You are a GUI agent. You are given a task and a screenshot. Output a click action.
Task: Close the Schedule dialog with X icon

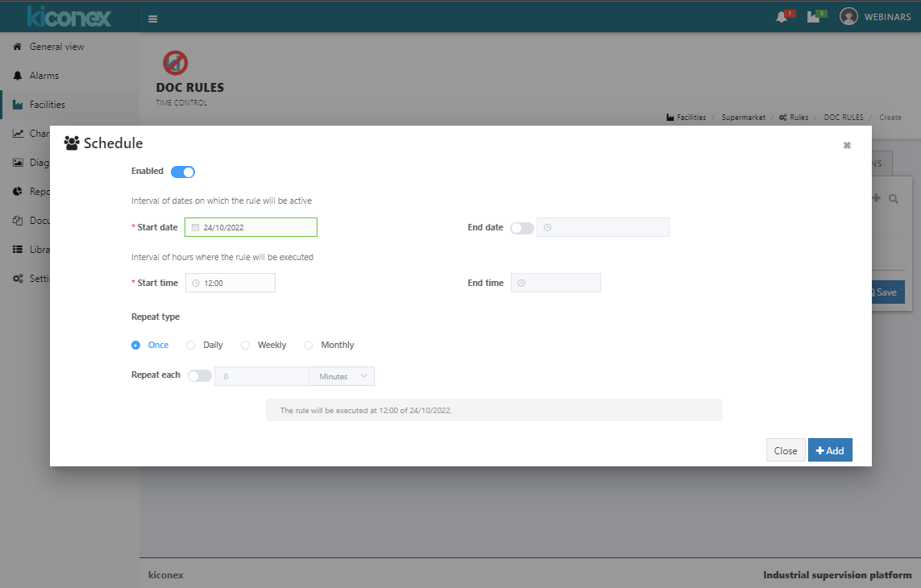[x=847, y=145]
